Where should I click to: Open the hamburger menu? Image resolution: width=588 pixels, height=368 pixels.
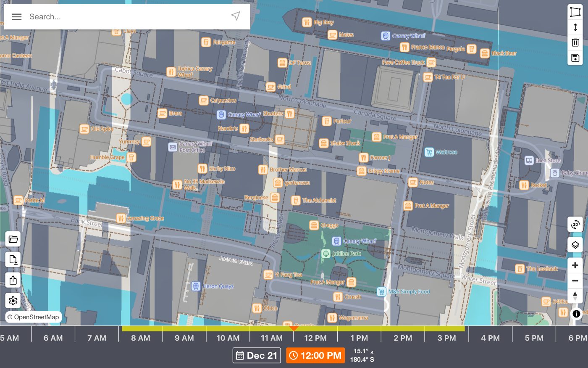tap(17, 17)
